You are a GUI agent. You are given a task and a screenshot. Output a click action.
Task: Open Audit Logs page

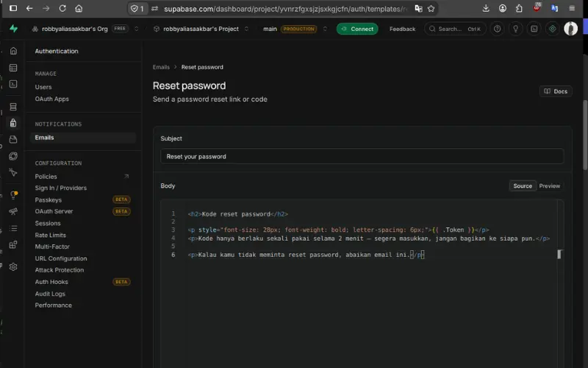(x=50, y=294)
